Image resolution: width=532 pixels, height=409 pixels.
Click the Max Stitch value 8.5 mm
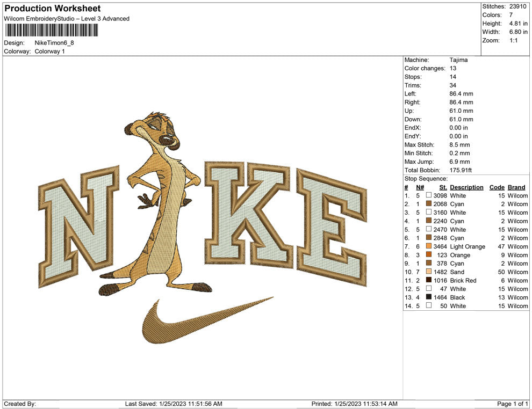tap(460, 144)
